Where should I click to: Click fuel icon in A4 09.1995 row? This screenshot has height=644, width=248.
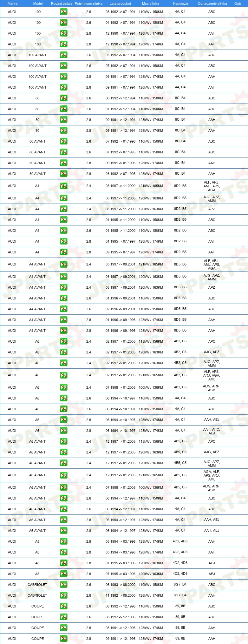coord(63,252)
